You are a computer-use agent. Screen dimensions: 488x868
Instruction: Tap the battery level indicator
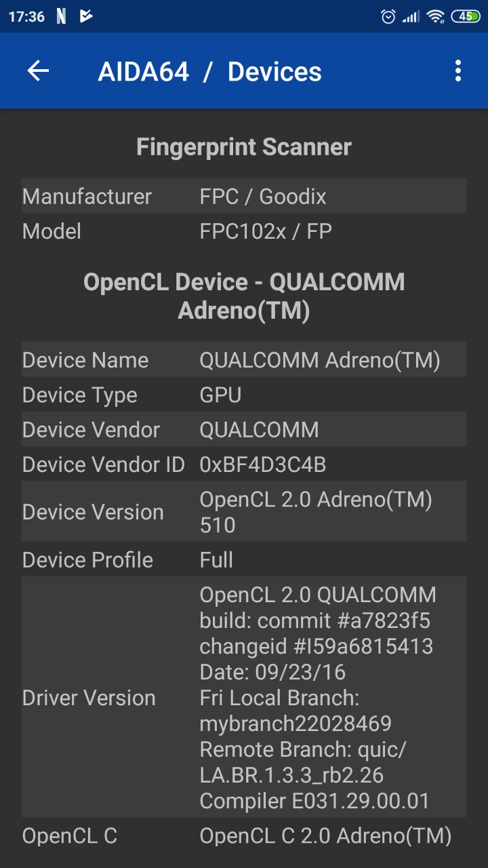pos(466,16)
